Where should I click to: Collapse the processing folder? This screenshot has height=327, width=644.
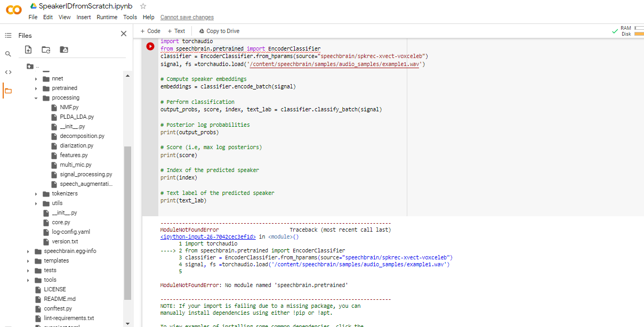36,97
